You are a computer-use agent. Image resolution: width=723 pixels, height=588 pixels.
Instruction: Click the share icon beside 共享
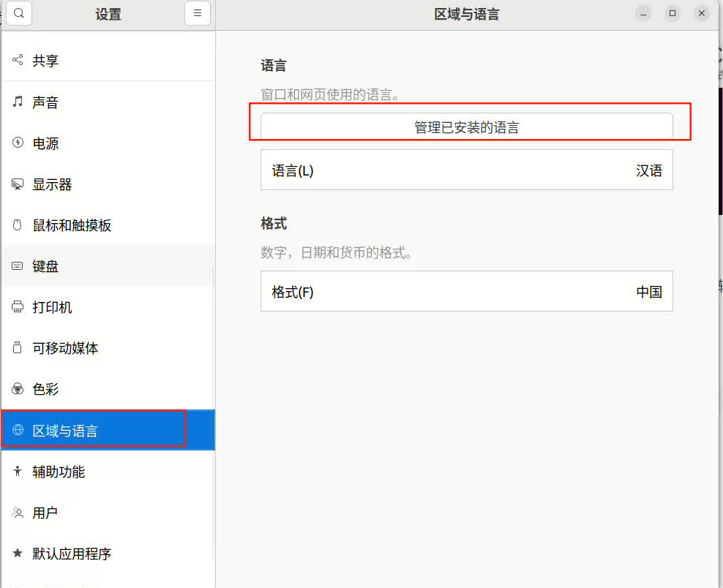click(x=18, y=60)
